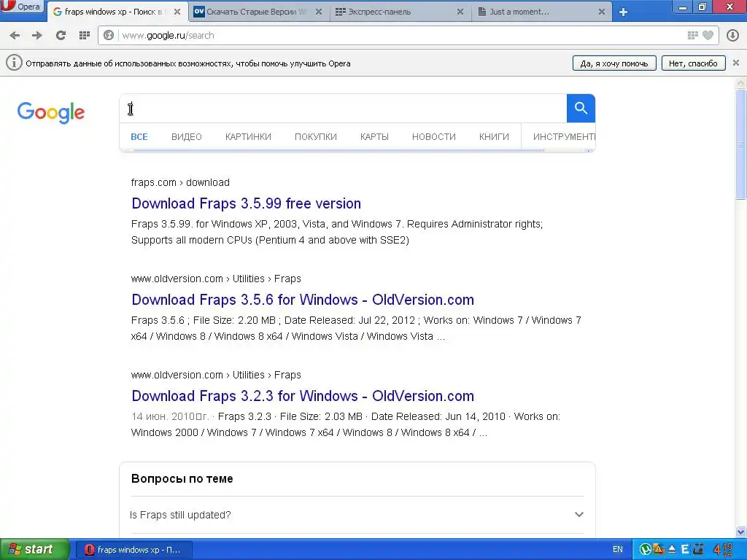The image size is (747, 560).
Task: Click the white 'E' tray icon
Action: [x=685, y=550]
